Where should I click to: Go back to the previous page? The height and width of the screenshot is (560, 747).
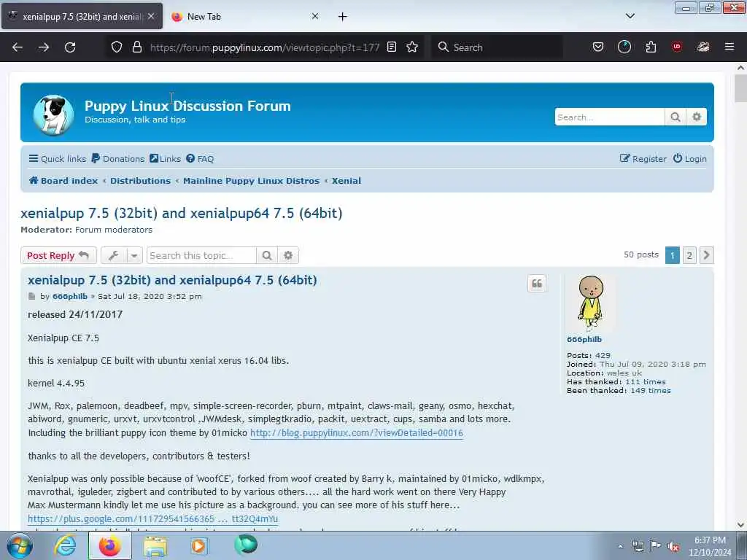tap(18, 47)
